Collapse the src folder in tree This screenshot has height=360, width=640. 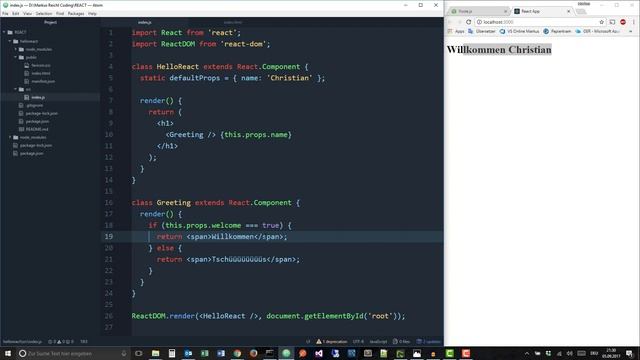(x=16, y=89)
